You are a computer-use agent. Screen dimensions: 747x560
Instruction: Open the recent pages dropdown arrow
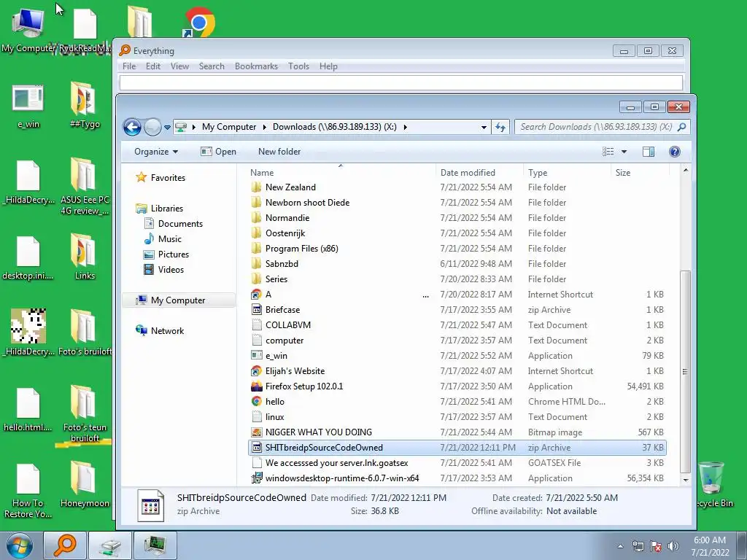(x=167, y=128)
